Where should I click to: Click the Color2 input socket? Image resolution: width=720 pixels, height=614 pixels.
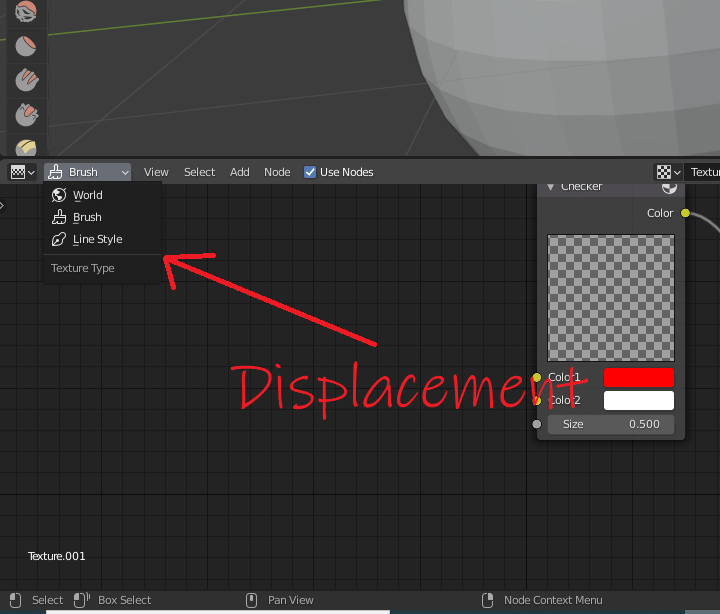click(x=537, y=401)
